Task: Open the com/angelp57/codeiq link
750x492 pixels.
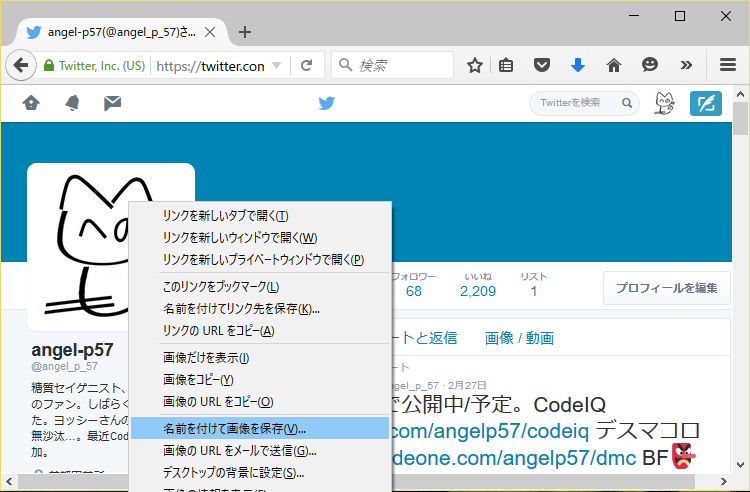Action: point(491,431)
